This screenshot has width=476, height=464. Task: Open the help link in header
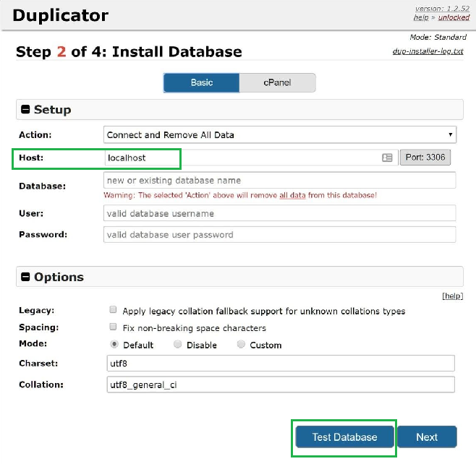(421, 17)
